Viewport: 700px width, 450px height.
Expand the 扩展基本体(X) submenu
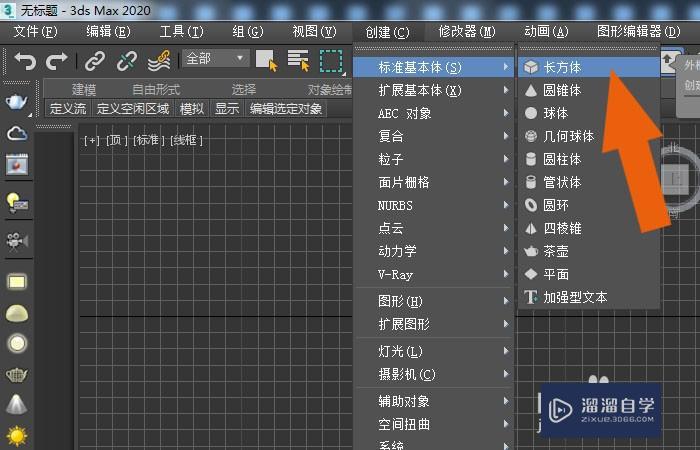(x=433, y=91)
